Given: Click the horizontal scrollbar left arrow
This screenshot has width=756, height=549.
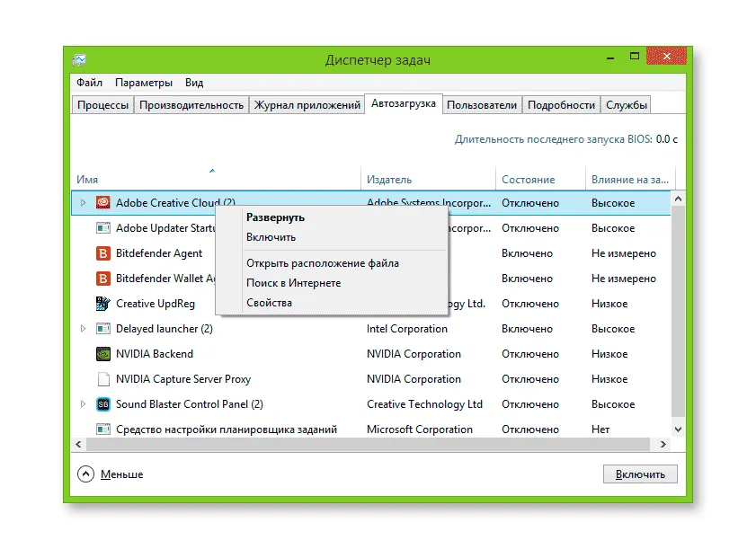Looking at the screenshot, I should tap(78, 445).
